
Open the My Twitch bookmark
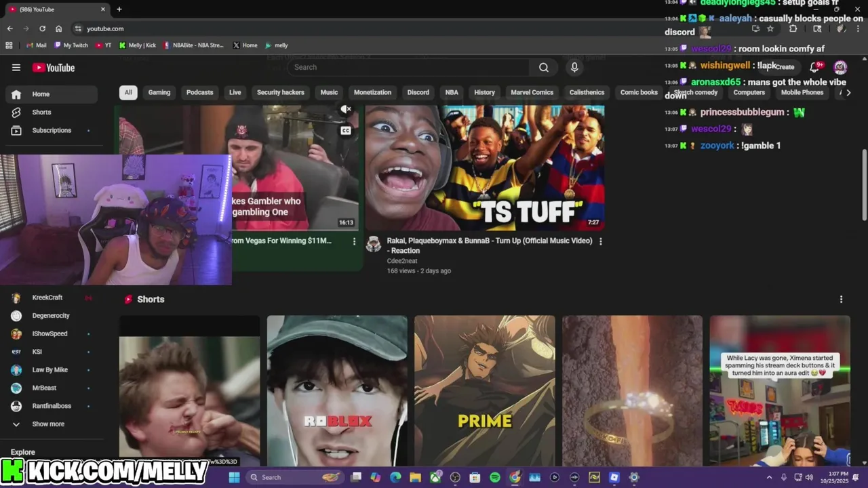[71, 45]
